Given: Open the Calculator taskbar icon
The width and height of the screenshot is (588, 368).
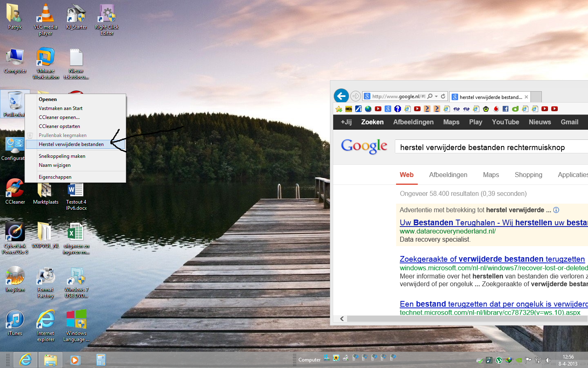Looking at the screenshot, I should pos(101,360).
